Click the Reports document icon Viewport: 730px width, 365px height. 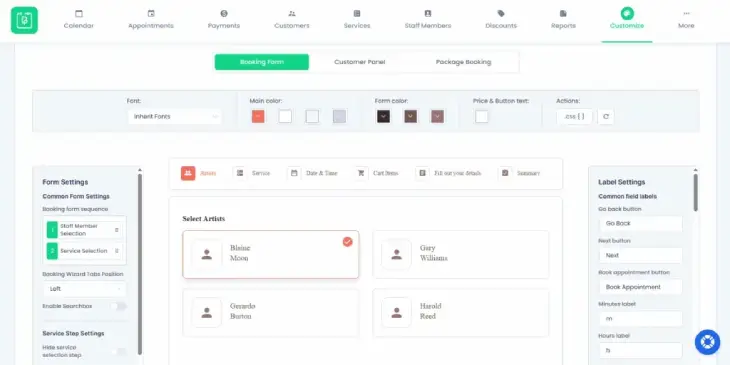point(563,14)
